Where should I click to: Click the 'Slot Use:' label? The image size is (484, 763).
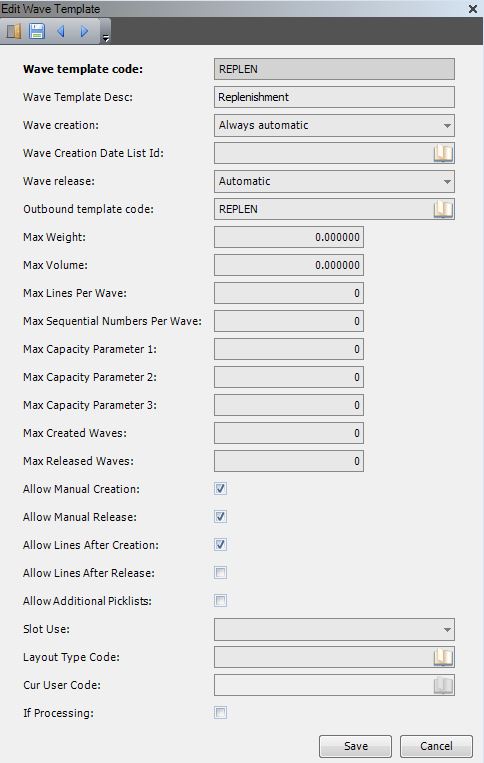[x=46, y=629]
